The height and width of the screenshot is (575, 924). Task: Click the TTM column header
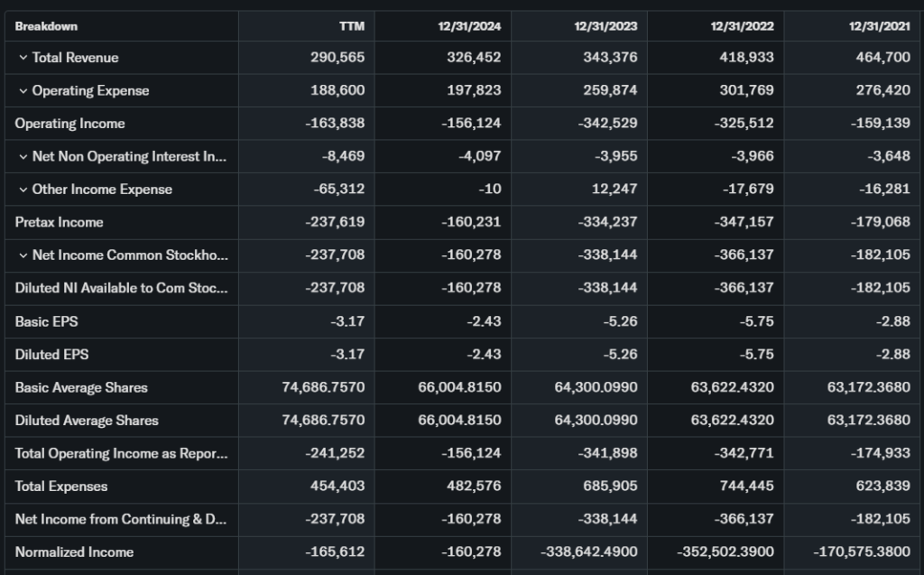[x=351, y=26]
